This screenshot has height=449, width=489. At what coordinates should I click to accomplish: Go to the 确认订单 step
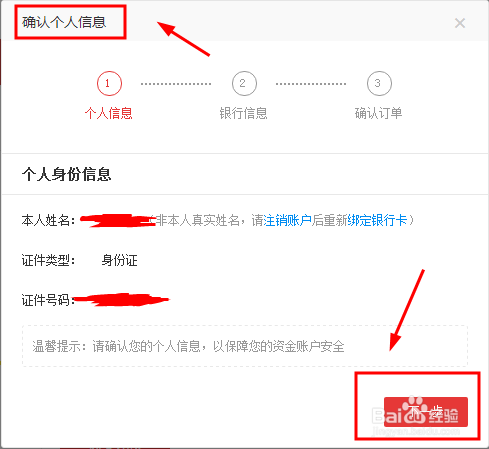(x=378, y=113)
